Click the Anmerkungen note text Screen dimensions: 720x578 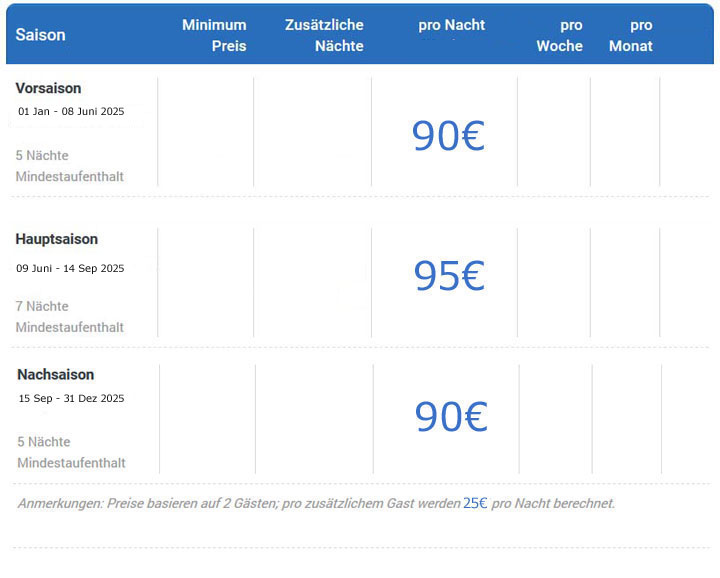pyautogui.click(x=240, y=504)
